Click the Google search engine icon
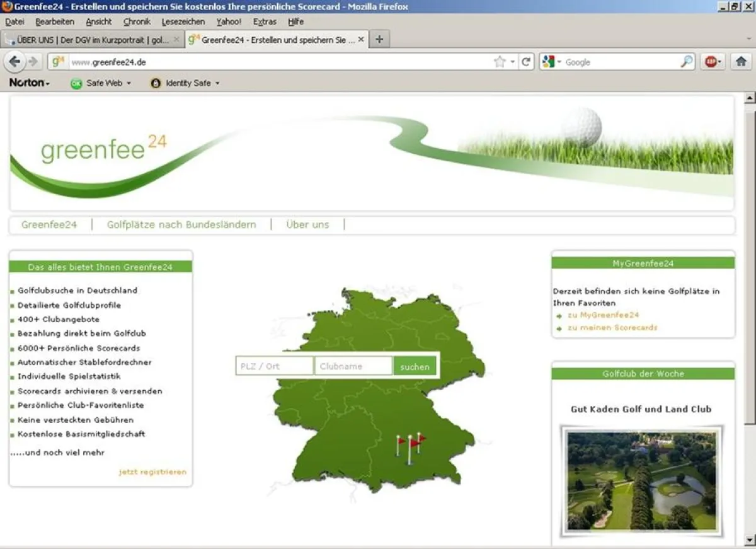756x549 pixels. tap(548, 62)
